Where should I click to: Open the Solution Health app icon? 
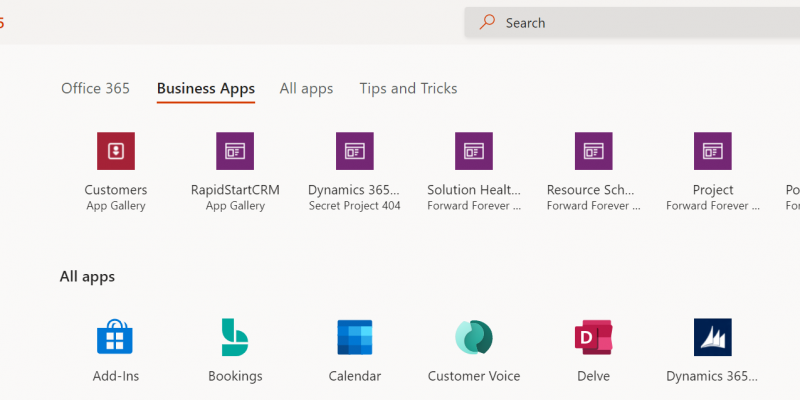pyautogui.click(x=474, y=151)
